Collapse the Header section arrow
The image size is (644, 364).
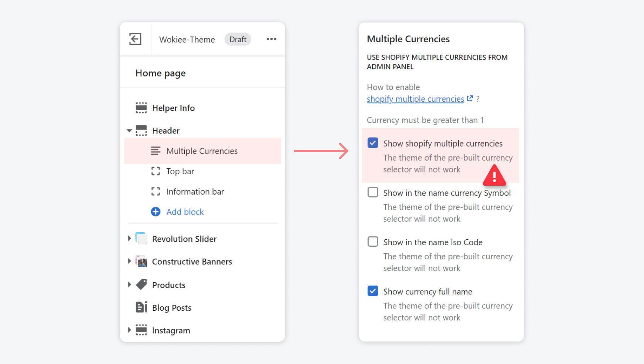tap(129, 131)
